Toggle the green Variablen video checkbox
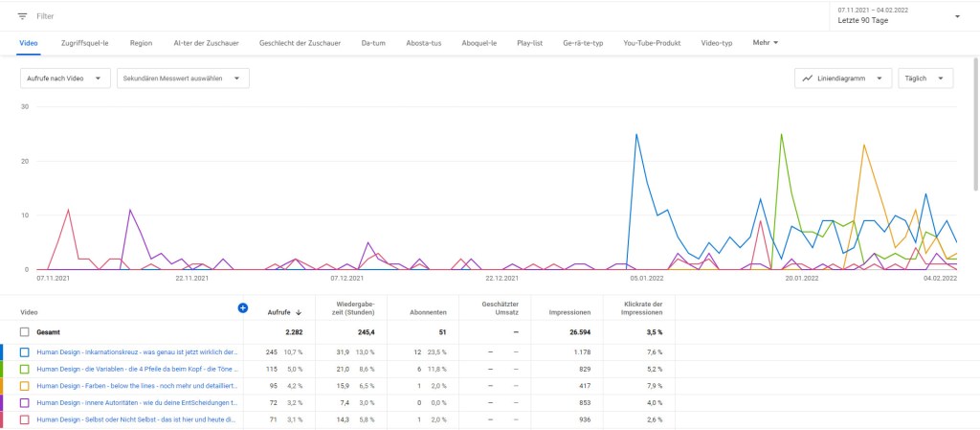Image resolution: width=980 pixels, height=430 pixels. [x=25, y=369]
